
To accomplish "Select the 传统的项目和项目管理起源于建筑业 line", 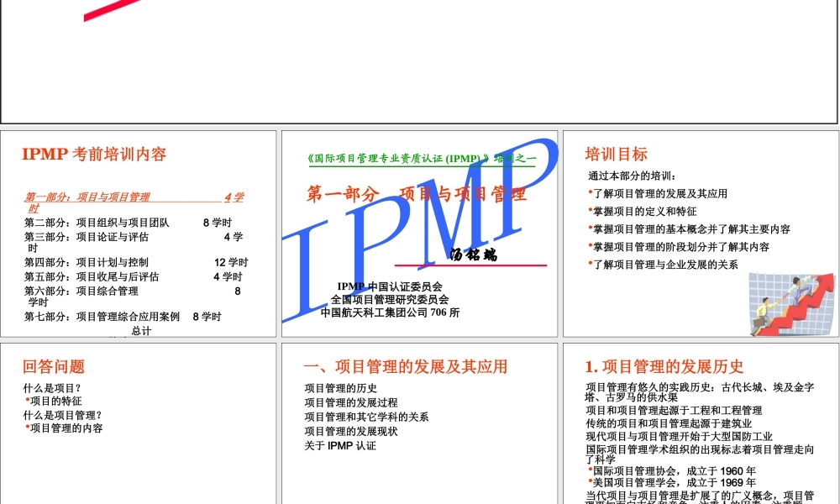I will (669, 423).
